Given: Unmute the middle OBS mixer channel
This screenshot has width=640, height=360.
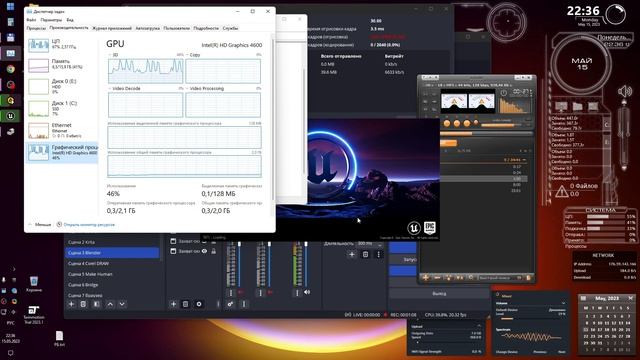Looking at the screenshot, I should click(270, 292).
